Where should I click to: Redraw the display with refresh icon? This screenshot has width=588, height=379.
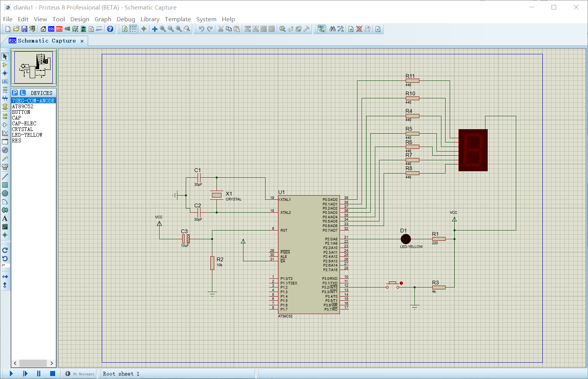125,29
